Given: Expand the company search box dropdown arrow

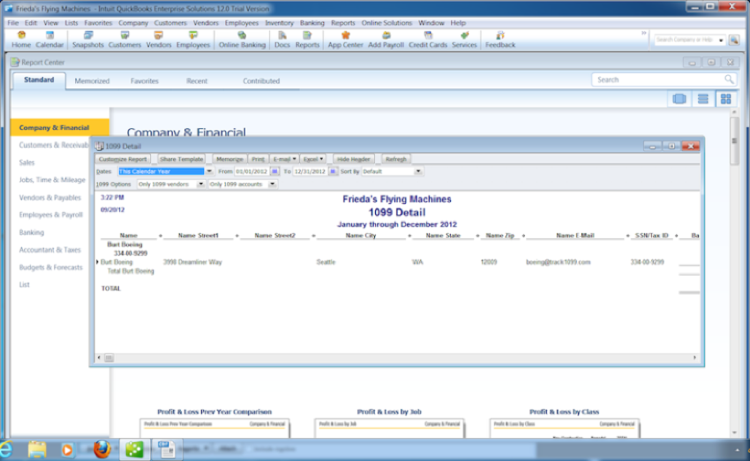Looking at the screenshot, I should point(721,40).
